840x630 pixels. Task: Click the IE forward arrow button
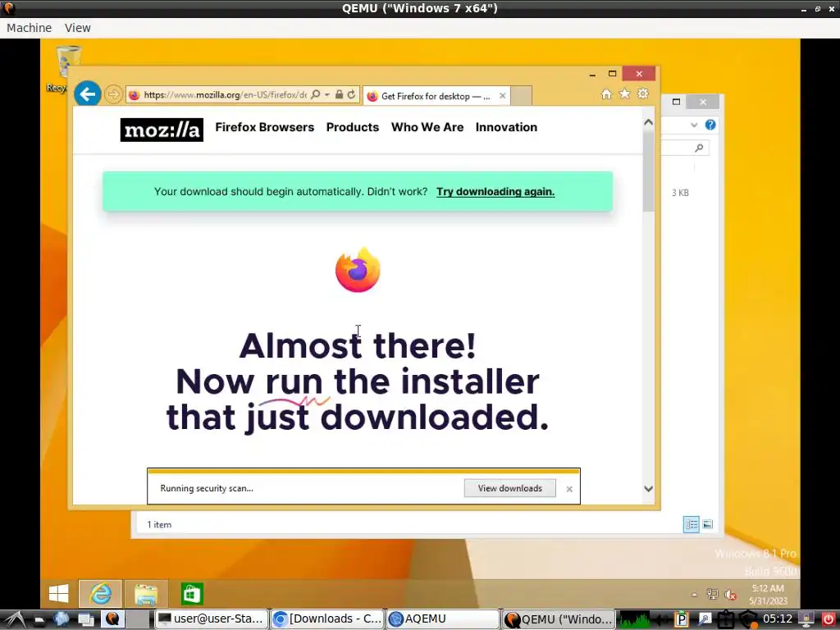click(x=113, y=95)
